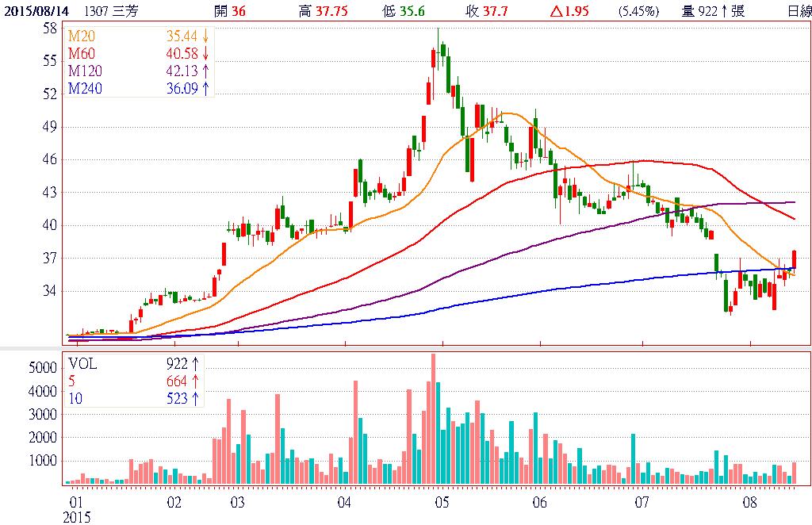Click the M120 legend entry
The height and width of the screenshot is (525, 812).
84,71
